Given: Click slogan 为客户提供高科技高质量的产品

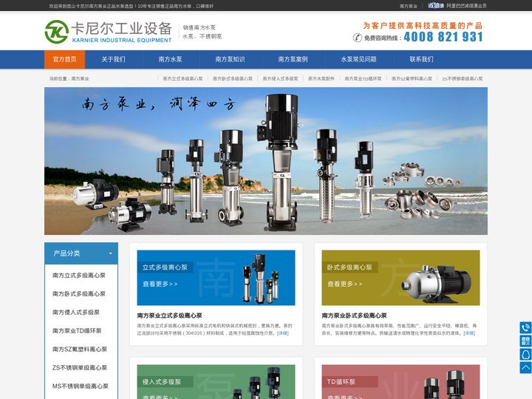Looking at the screenshot, I should coord(423,25).
